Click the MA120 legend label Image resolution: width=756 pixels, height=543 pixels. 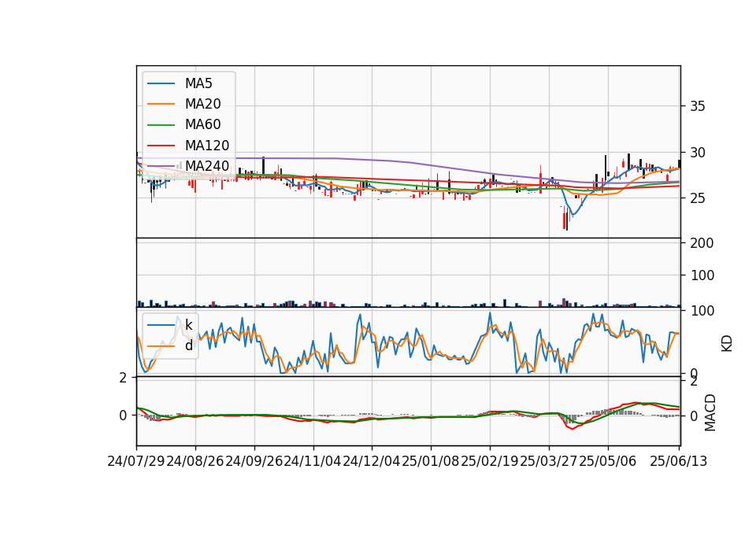(x=207, y=146)
